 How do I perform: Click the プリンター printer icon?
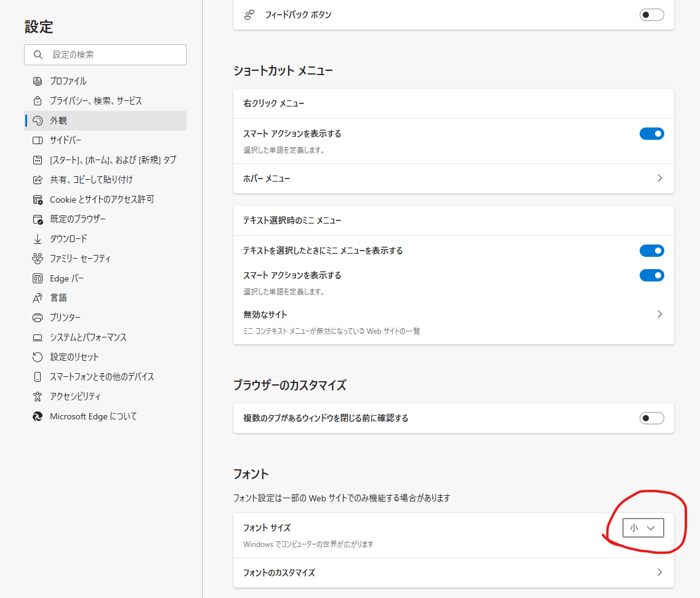[x=38, y=318]
